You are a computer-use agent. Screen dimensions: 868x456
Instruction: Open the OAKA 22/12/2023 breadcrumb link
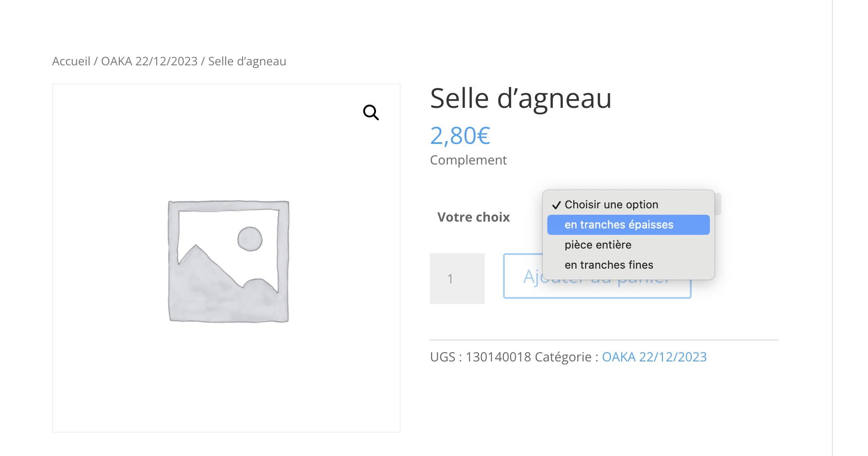point(149,61)
